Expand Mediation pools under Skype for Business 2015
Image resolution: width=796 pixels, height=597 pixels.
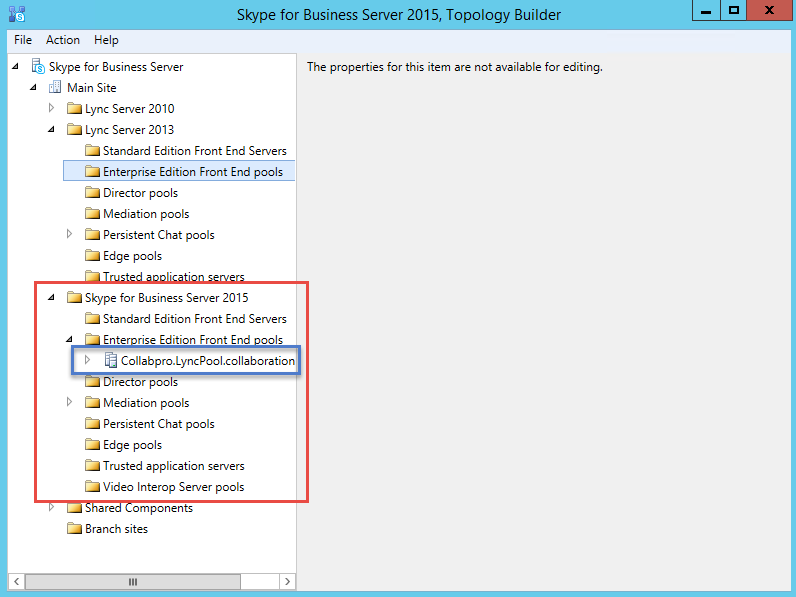point(70,402)
